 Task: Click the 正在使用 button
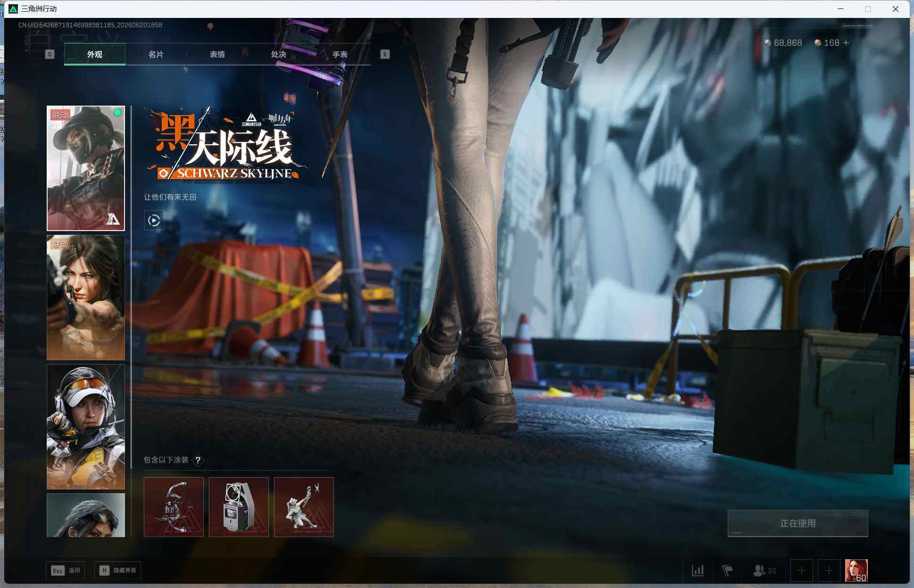pos(798,523)
